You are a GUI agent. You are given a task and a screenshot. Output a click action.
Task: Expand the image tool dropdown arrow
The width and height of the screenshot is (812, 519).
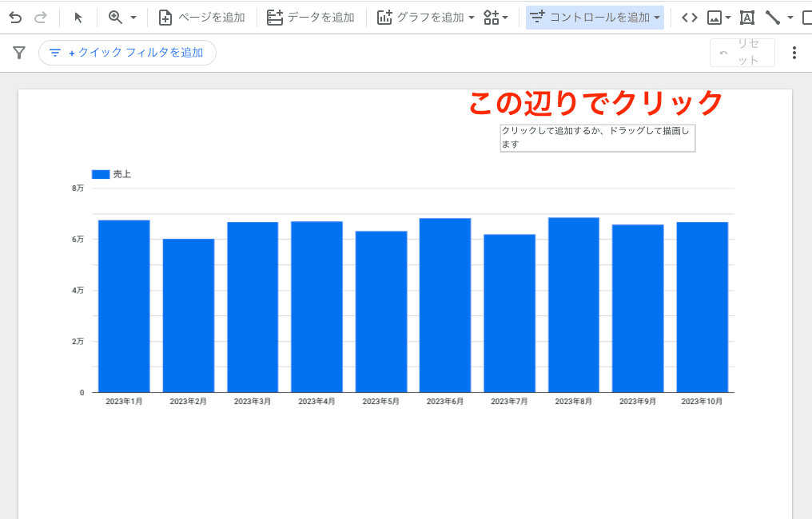[x=727, y=17]
